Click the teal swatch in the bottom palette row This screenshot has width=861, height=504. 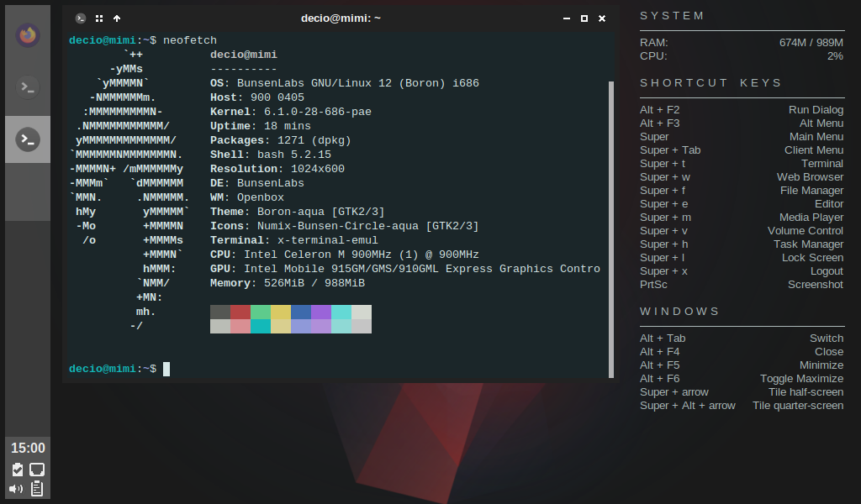pyautogui.click(x=261, y=326)
